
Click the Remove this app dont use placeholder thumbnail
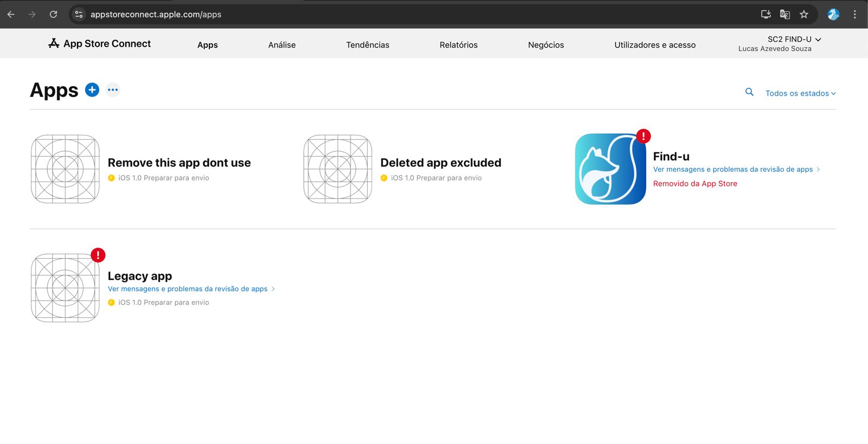click(65, 169)
